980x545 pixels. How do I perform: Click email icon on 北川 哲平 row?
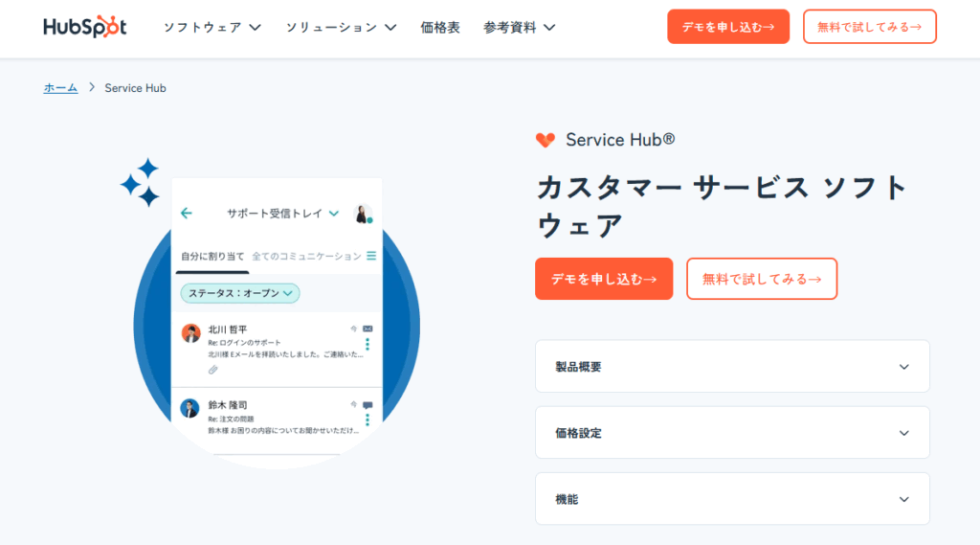click(x=367, y=329)
